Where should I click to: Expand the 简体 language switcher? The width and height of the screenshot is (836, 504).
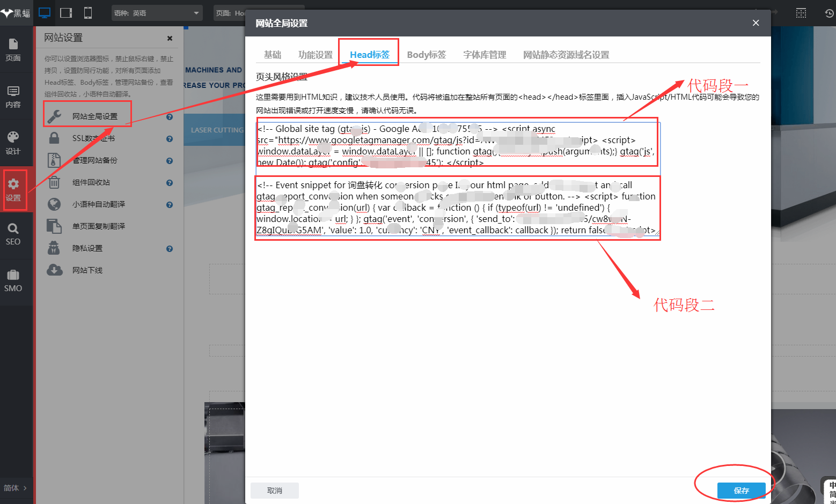15,488
